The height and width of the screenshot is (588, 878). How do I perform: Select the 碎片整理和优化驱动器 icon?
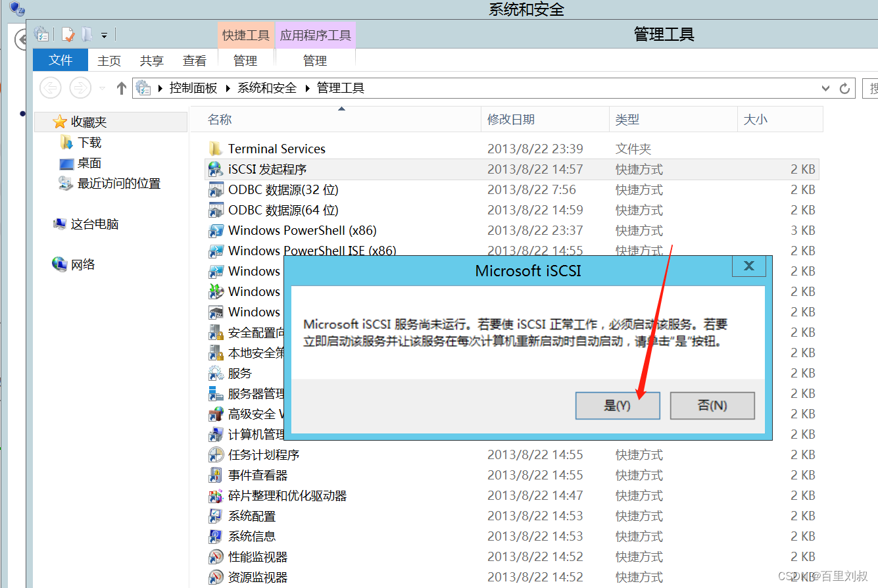[x=216, y=495]
